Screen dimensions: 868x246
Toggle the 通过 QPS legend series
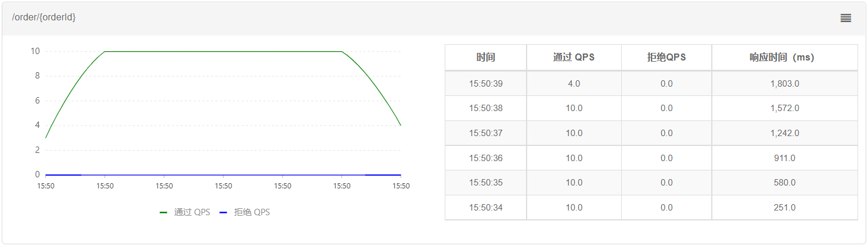pos(185,212)
